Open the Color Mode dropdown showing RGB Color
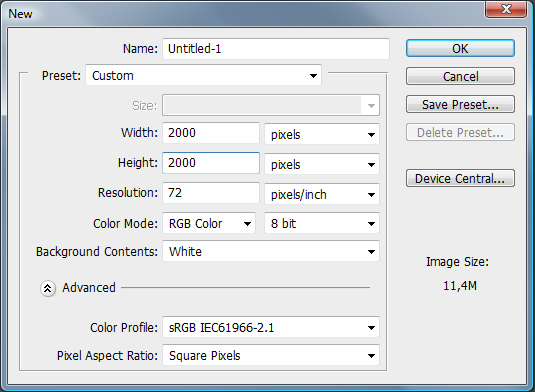Image resolution: width=535 pixels, height=392 pixels. (209, 223)
